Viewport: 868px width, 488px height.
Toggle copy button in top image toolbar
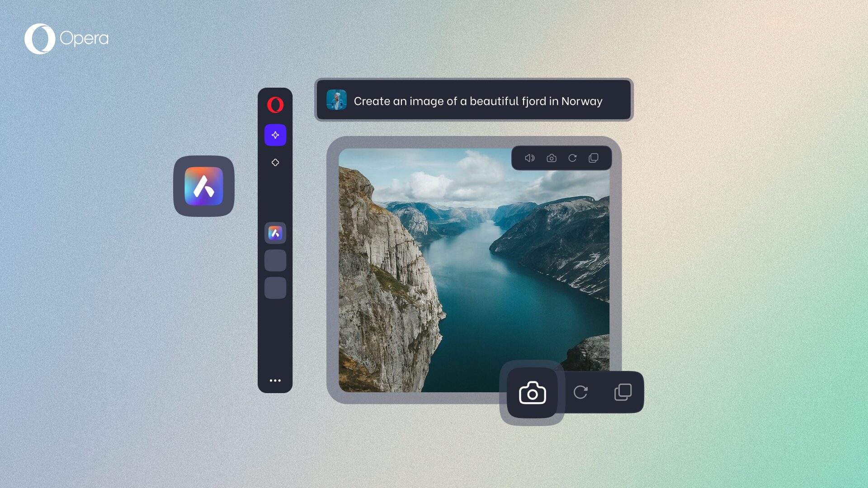tap(594, 158)
